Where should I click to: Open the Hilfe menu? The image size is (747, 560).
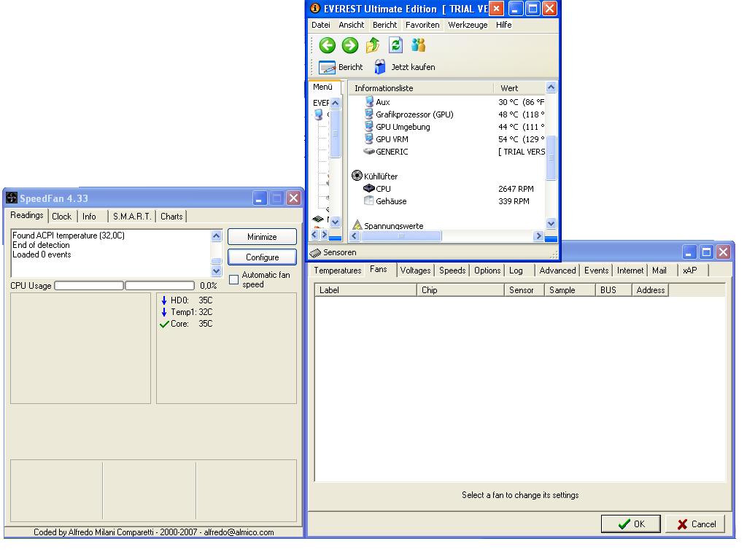coord(503,25)
